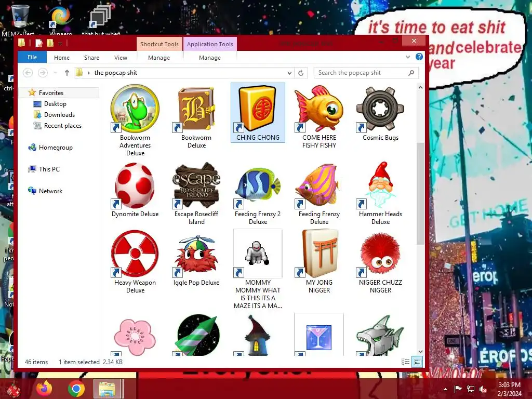Viewport: 532px width, 399px height.
Task: Show hidden tray icons arrow
Action: click(445, 389)
